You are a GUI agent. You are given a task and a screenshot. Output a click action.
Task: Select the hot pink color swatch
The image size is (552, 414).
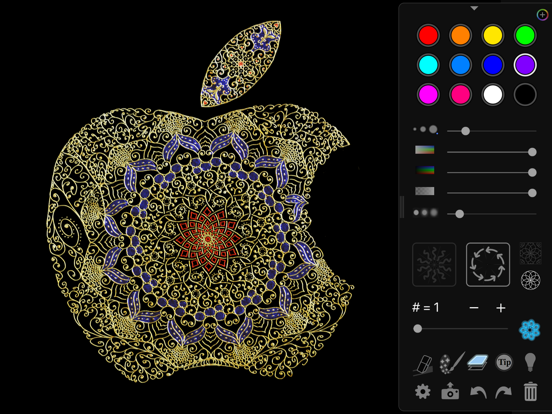[x=460, y=95]
